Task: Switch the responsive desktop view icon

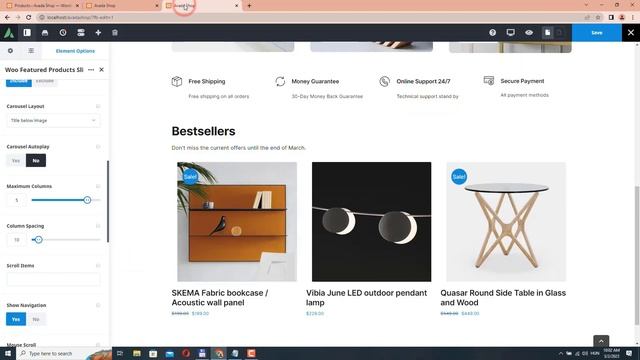Action: (x=511, y=33)
